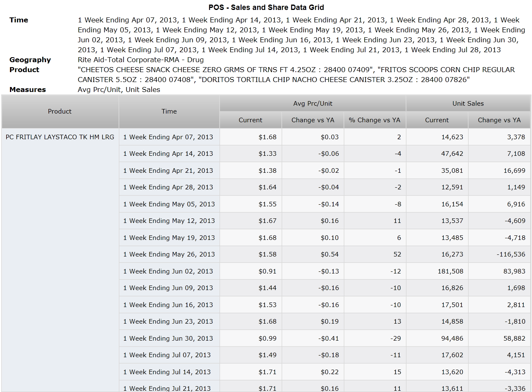
Task: Select the row 1 Week Ending Apr 21, 2013
Action: pos(325,170)
